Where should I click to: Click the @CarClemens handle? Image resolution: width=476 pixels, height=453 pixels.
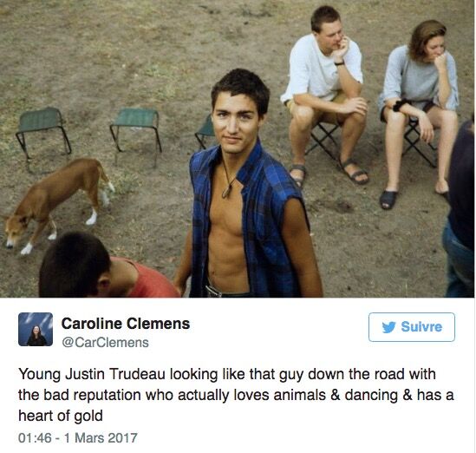click(x=105, y=343)
